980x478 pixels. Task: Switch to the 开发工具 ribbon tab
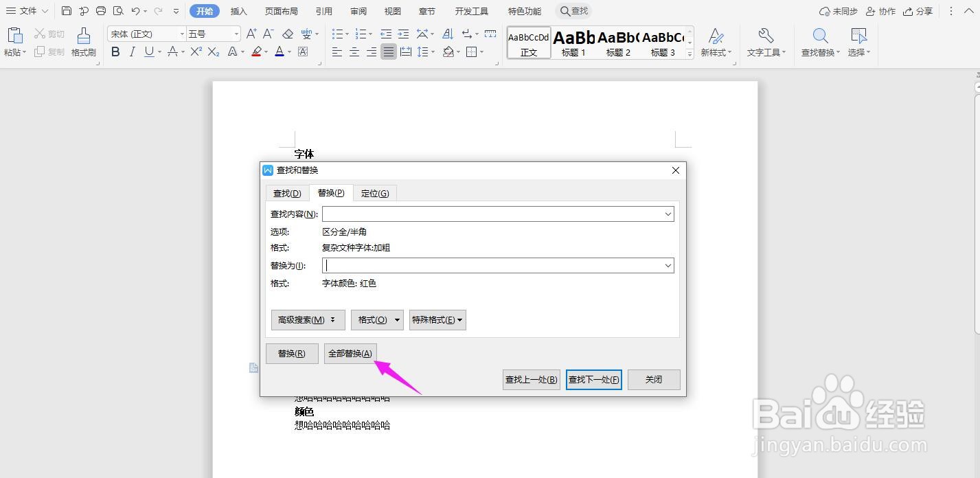point(472,11)
